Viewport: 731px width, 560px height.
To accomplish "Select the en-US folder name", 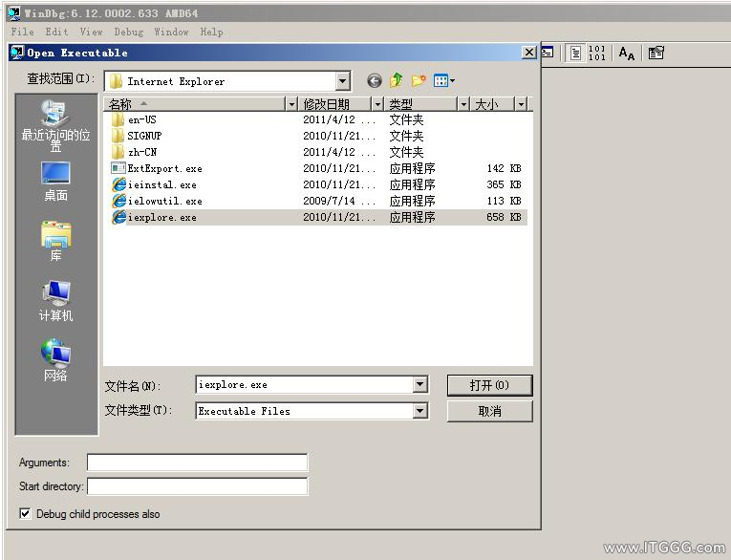I will tap(141, 119).
